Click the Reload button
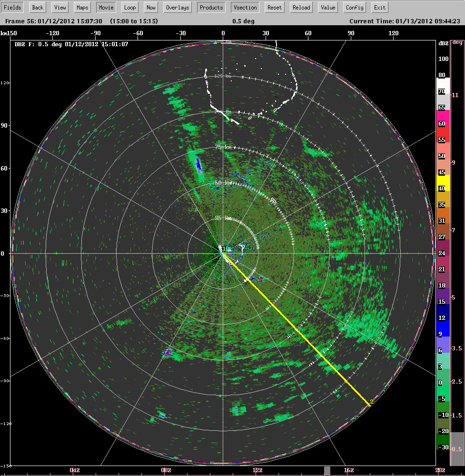Image resolution: width=465 pixels, height=476 pixels. click(301, 8)
